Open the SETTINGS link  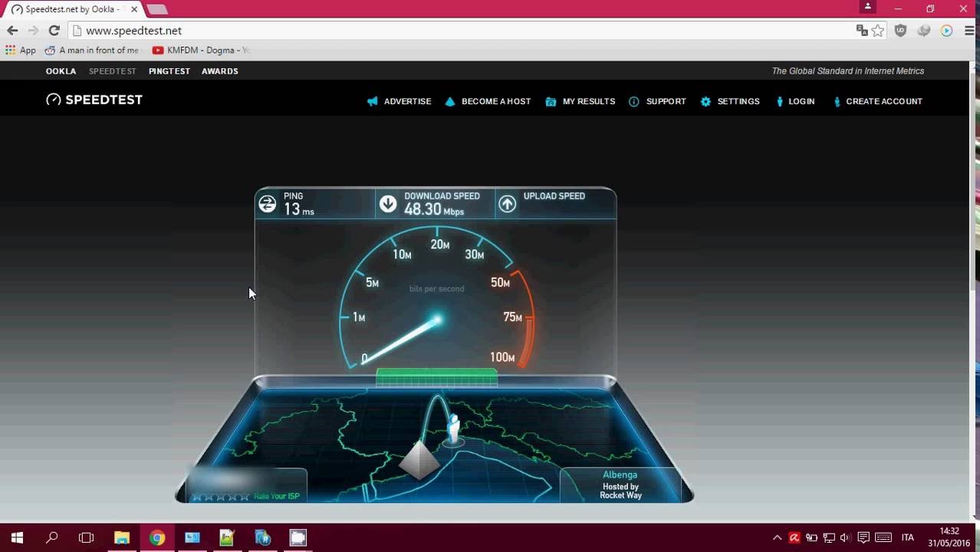pos(738,101)
